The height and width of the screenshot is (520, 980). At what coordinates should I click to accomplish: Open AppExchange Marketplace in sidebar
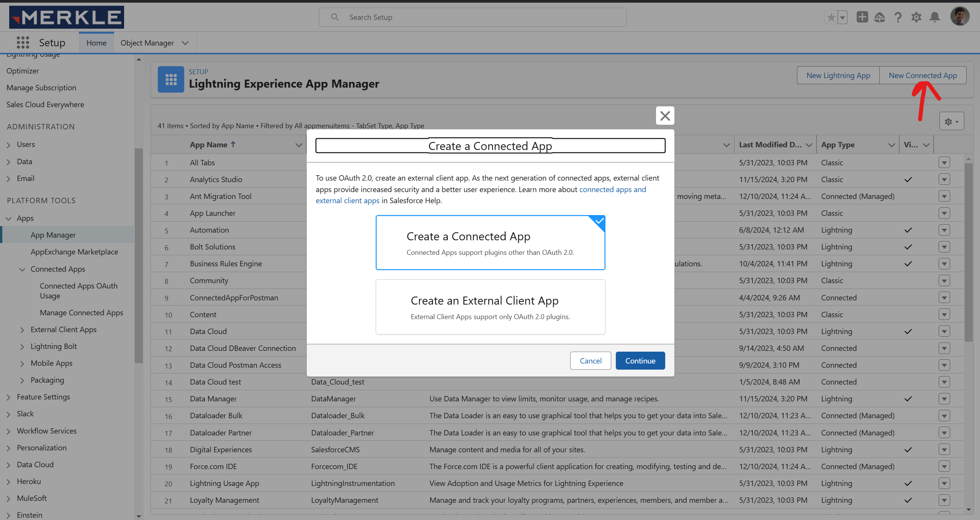point(74,252)
